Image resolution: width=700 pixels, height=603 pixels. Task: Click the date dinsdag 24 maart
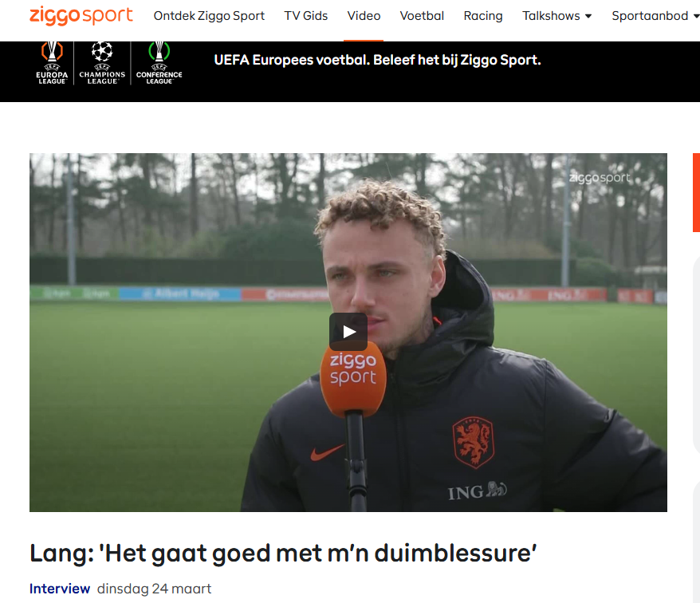[x=154, y=589]
